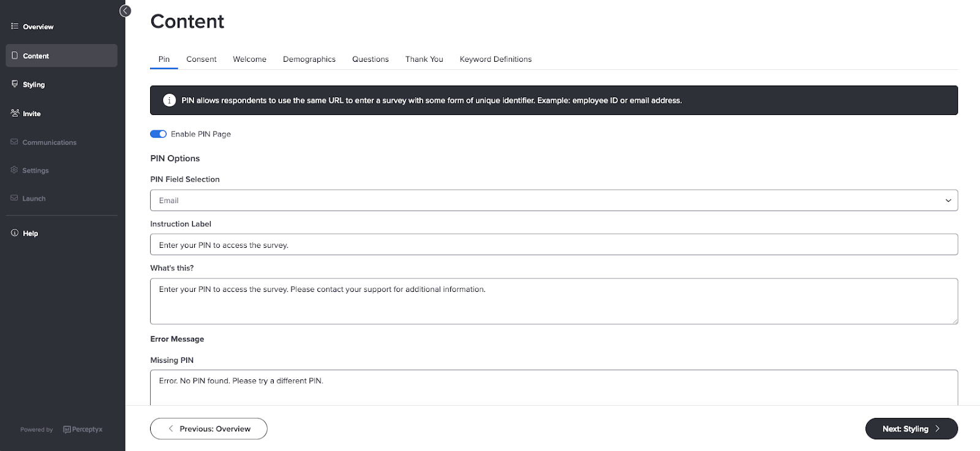Click the chevron arrow of the Email dropdown
Screen dimensions: 980x451
tap(948, 201)
